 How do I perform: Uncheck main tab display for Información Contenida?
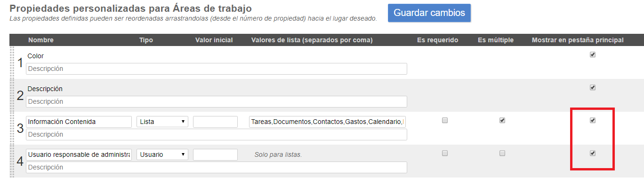tap(593, 120)
